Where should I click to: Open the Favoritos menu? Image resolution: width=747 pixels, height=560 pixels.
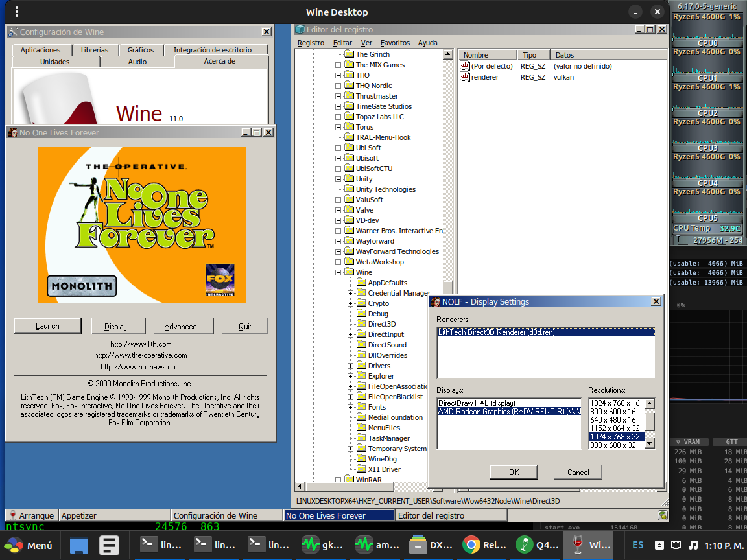click(395, 43)
